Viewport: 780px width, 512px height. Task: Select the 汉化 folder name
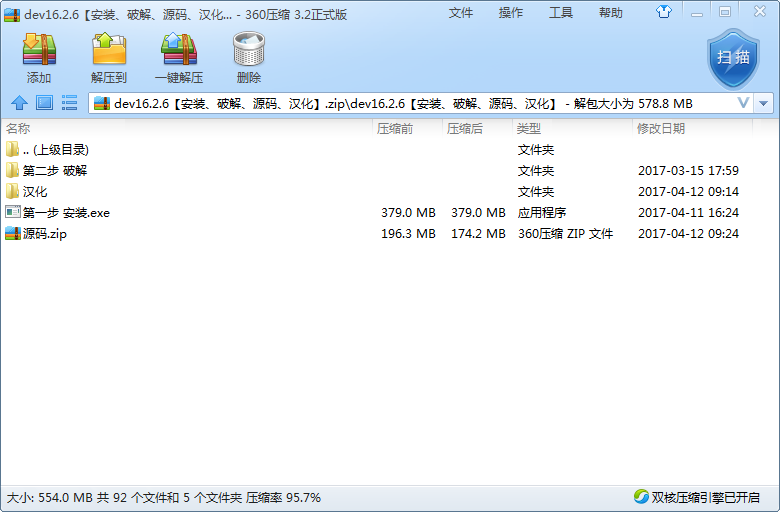pos(35,192)
